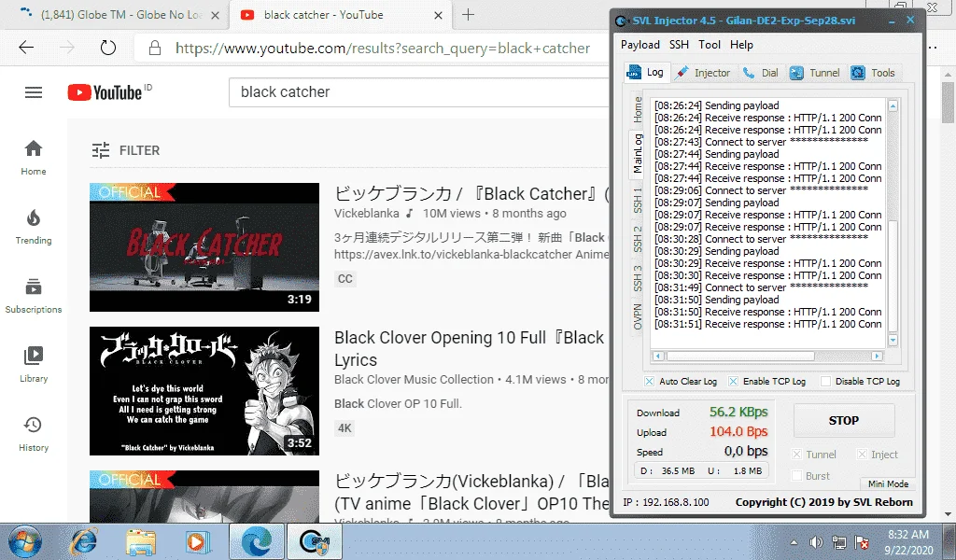956x560 pixels.
Task: Select the SSH 3 vertical tab
Action: 638,278
